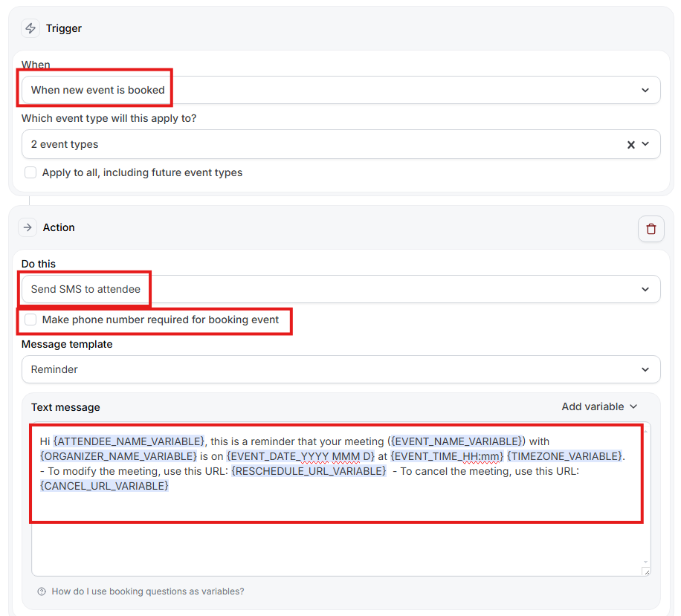
Task: Enable Apply to all future event types
Action: [x=30, y=172]
